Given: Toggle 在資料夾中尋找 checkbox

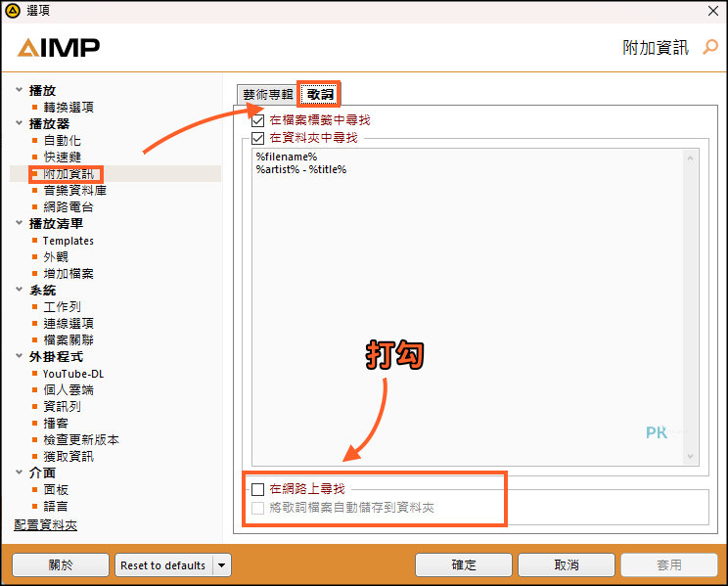Looking at the screenshot, I should pyautogui.click(x=258, y=138).
